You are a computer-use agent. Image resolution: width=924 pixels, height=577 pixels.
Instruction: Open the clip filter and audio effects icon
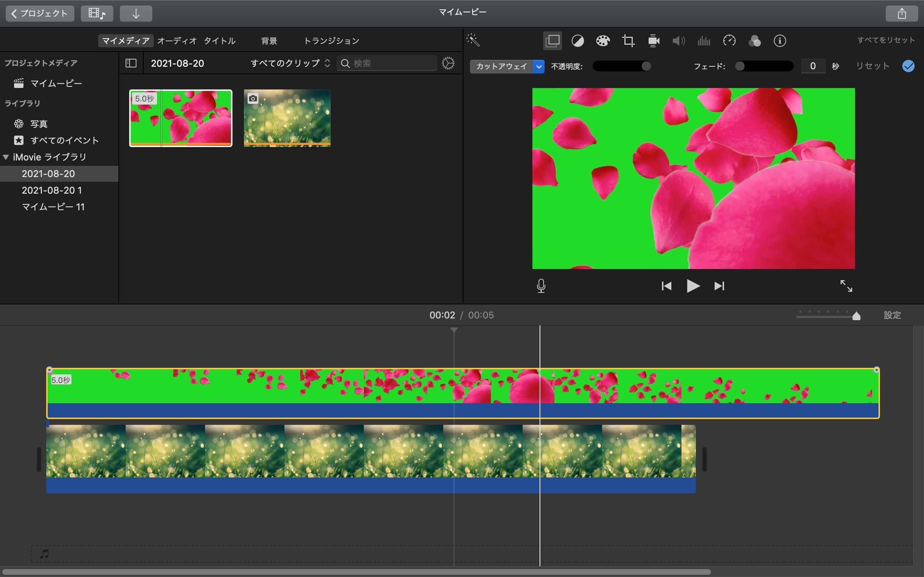[754, 41]
